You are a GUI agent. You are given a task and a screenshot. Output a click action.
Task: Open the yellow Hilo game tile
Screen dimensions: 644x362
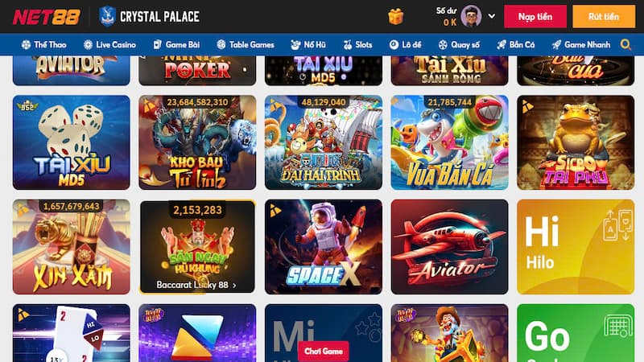(576, 247)
